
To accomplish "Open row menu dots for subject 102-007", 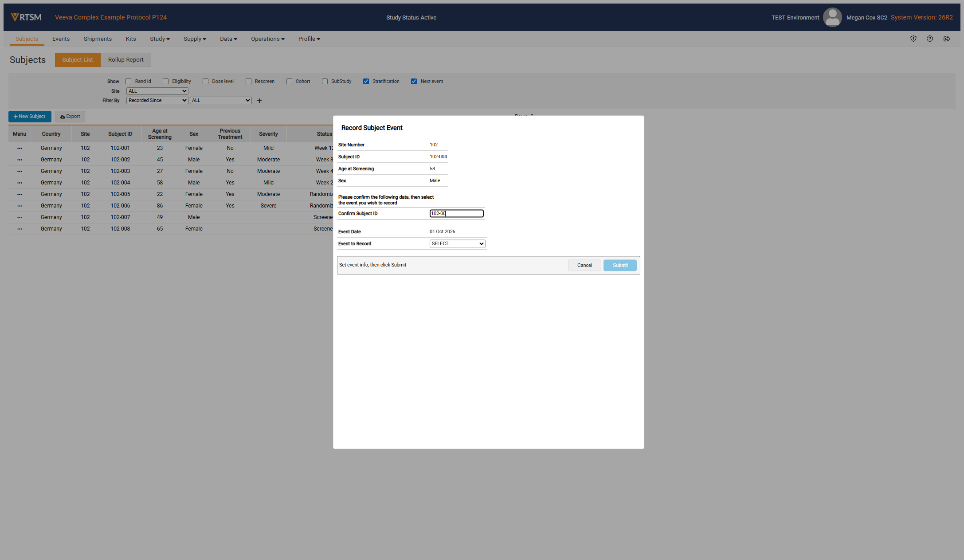I will (x=20, y=217).
